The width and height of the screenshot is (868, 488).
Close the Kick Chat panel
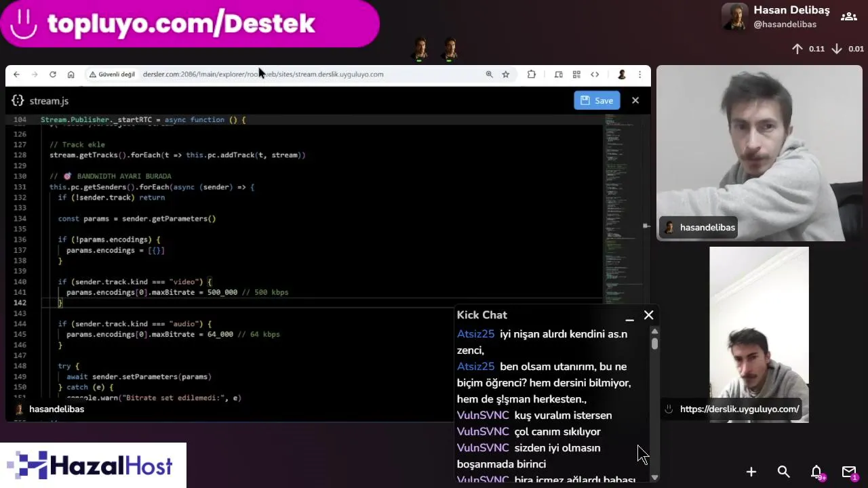(649, 315)
